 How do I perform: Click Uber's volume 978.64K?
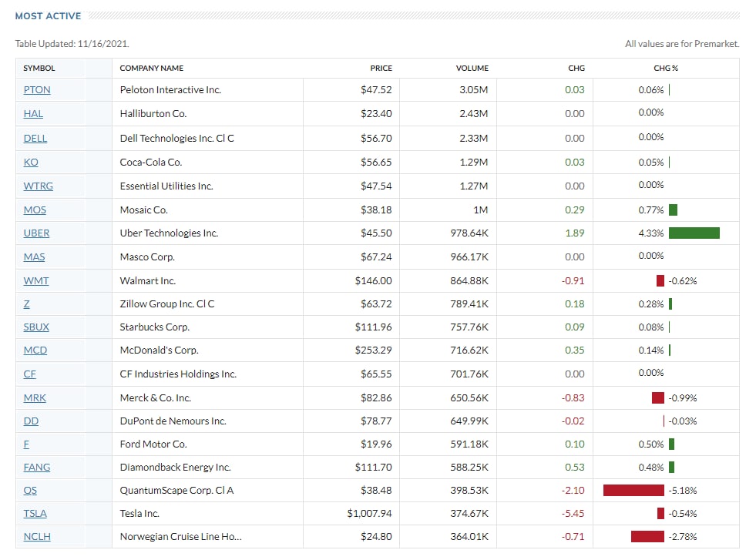pyautogui.click(x=469, y=233)
